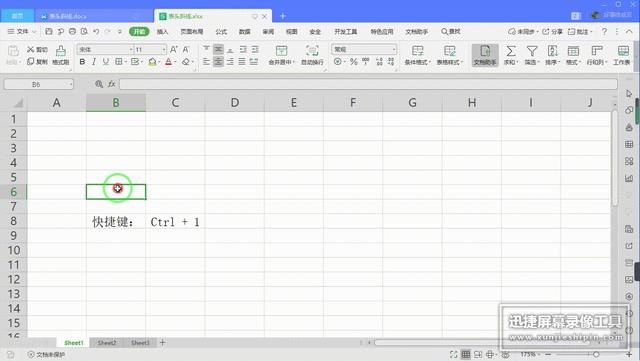Open a new document tab with plus
The image size is (640, 361).
283,16
